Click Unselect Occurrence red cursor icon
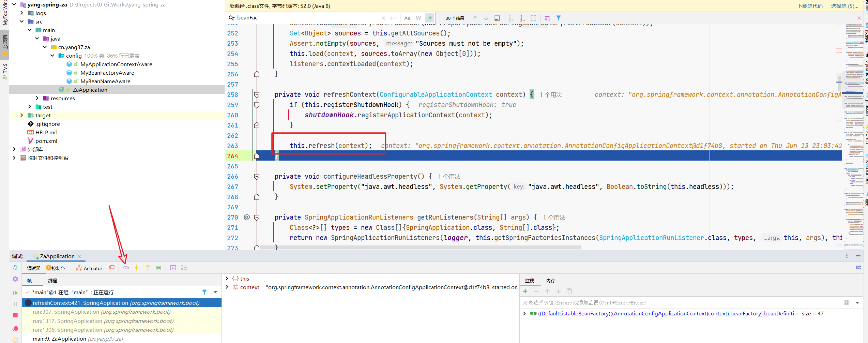868x343 pixels. [x=522, y=18]
